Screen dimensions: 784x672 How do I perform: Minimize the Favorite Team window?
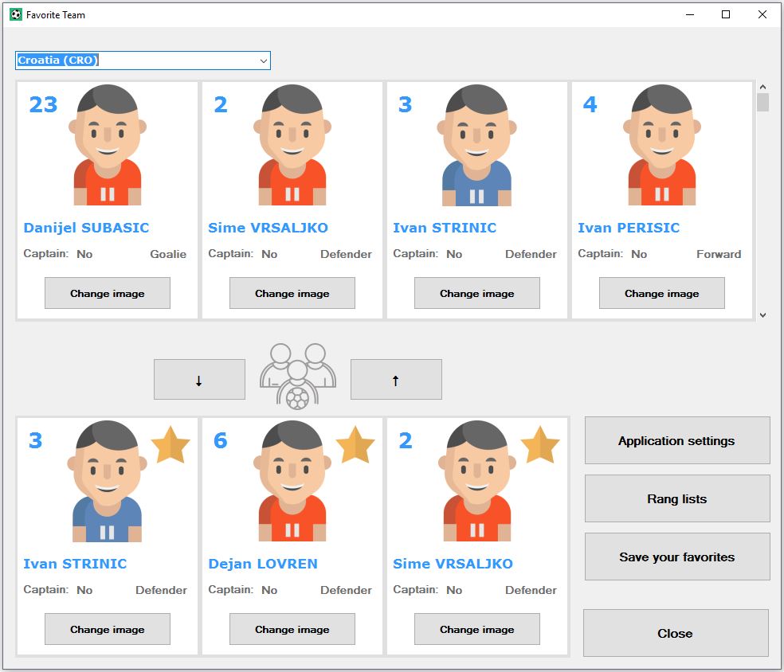click(690, 14)
